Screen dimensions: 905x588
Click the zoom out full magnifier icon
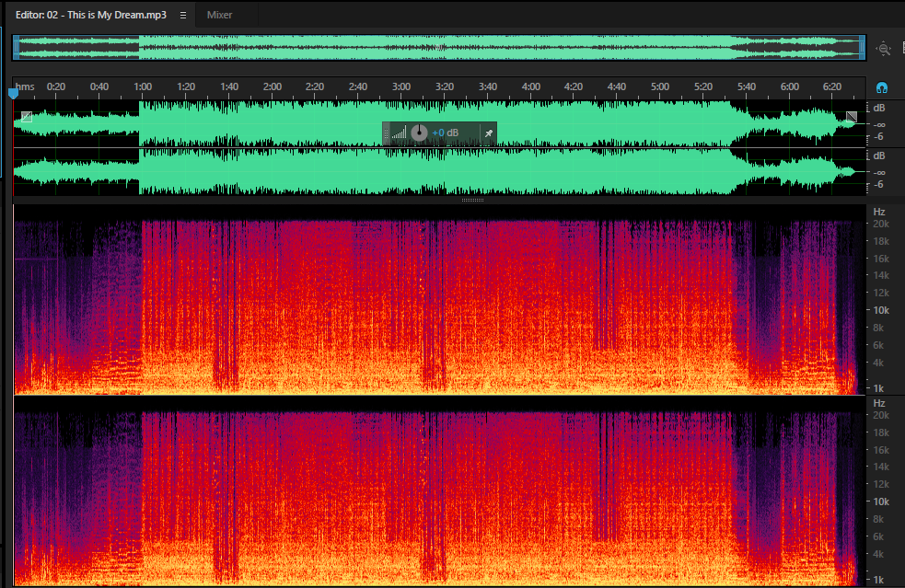[x=883, y=49]
